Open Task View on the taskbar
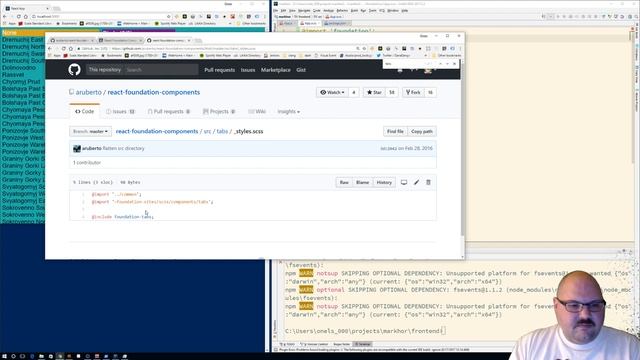 [x=22, y=356]
